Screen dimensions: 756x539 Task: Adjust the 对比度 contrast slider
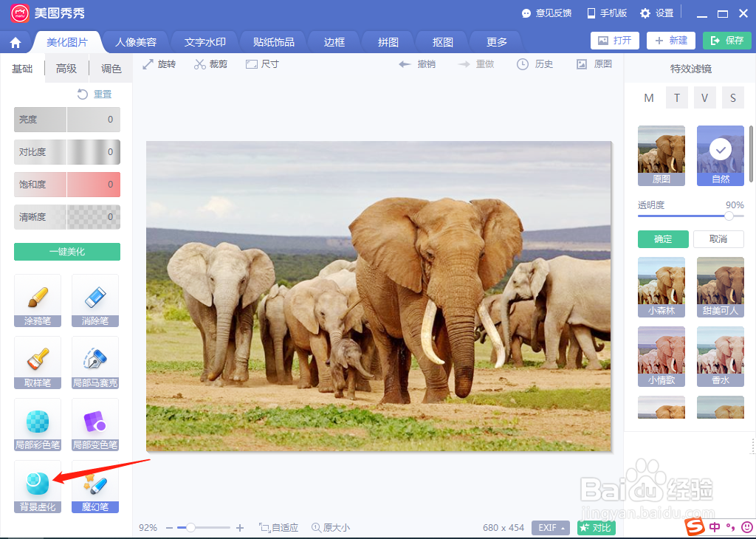click(67, 152)
